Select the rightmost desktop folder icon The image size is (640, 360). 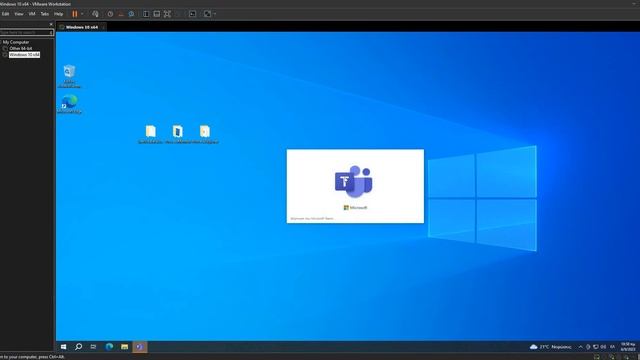click(205, 134)
